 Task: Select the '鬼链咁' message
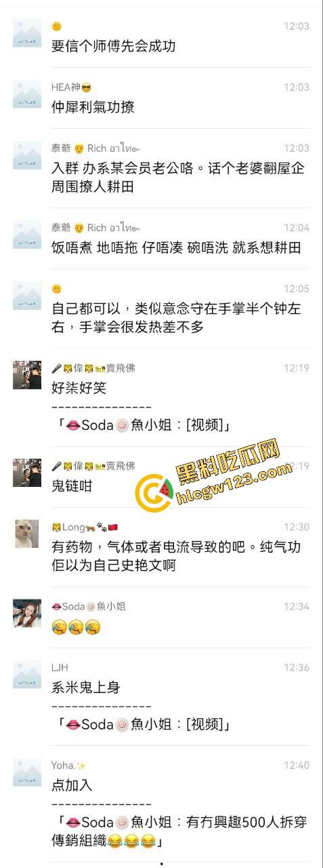coord(72,486)
